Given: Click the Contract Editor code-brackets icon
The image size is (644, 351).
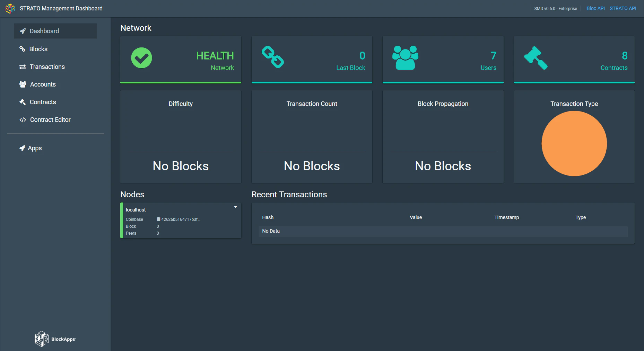Looking at the screenshot, I should pos(23,120).
